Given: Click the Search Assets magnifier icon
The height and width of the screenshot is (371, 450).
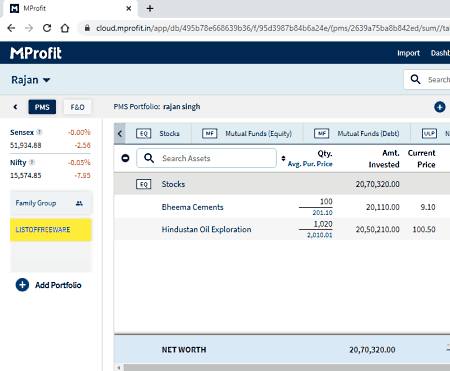Looking at the screenshot, I should [x=149, y=158].
